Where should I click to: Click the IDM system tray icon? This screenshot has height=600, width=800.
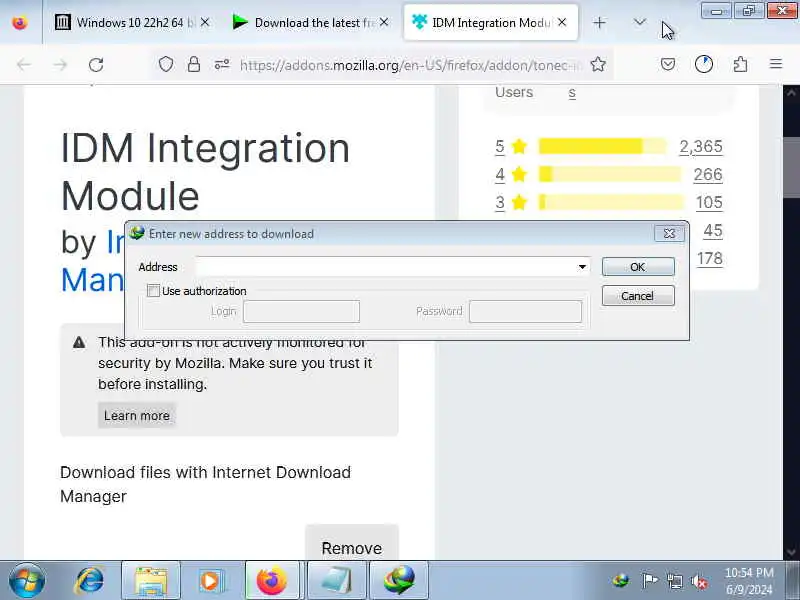(621, 581)
